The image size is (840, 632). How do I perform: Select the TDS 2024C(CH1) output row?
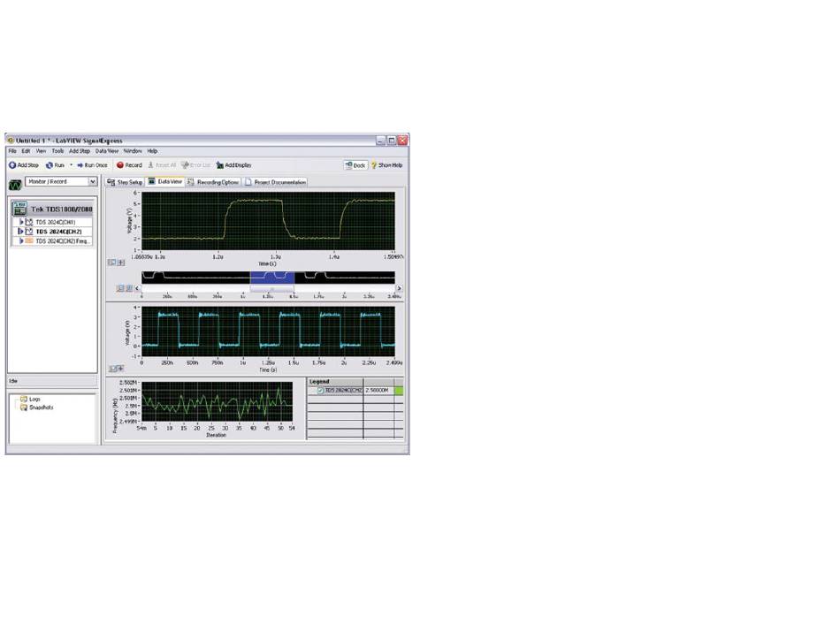52,222
